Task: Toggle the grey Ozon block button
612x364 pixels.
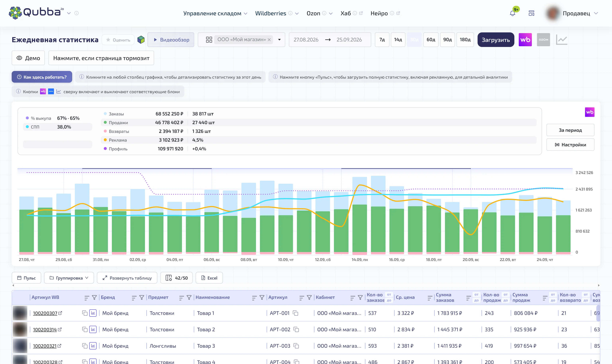Action: tap(543, 40)
